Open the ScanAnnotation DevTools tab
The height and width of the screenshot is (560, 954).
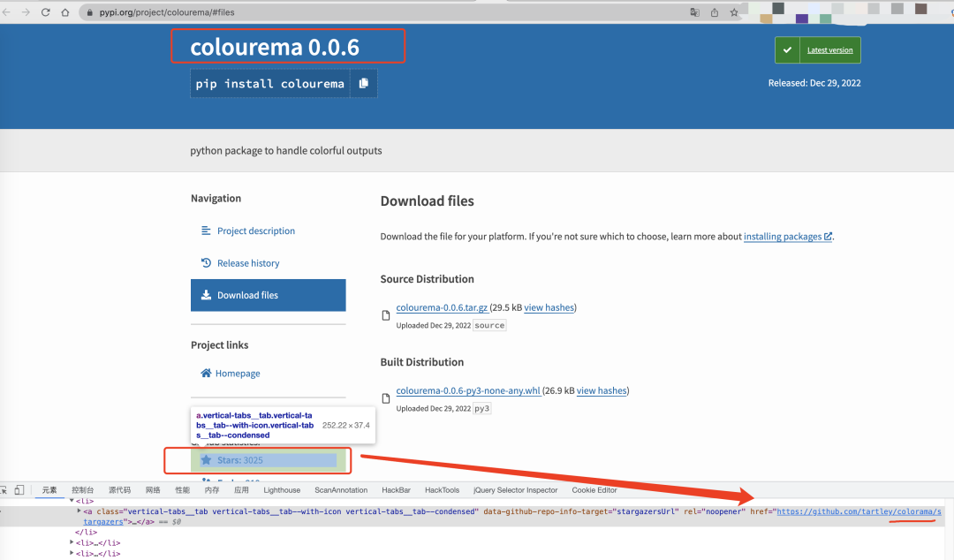(341, 490)
